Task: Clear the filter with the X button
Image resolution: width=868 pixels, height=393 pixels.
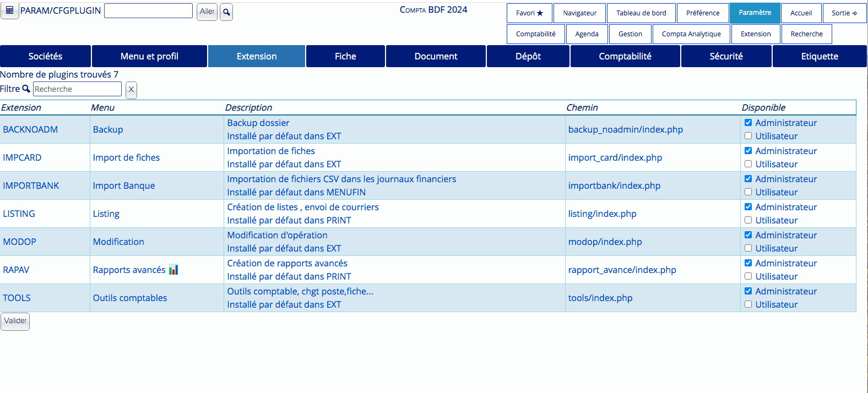Action: 131,90
